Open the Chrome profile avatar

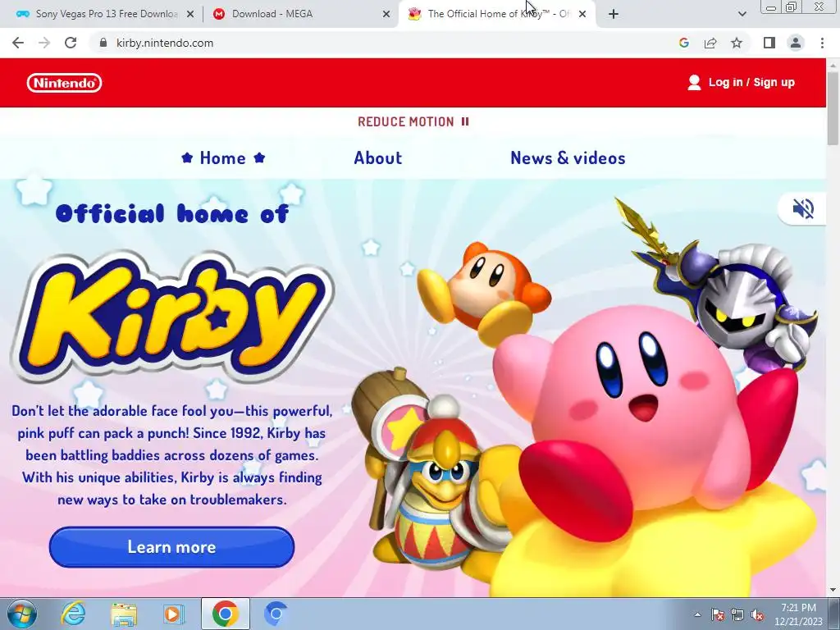[796, 43]
